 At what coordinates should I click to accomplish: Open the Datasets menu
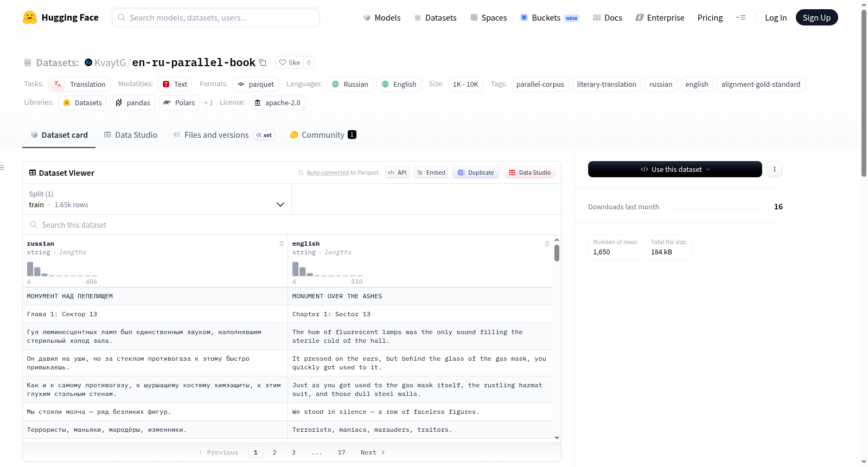pos(435,17)
